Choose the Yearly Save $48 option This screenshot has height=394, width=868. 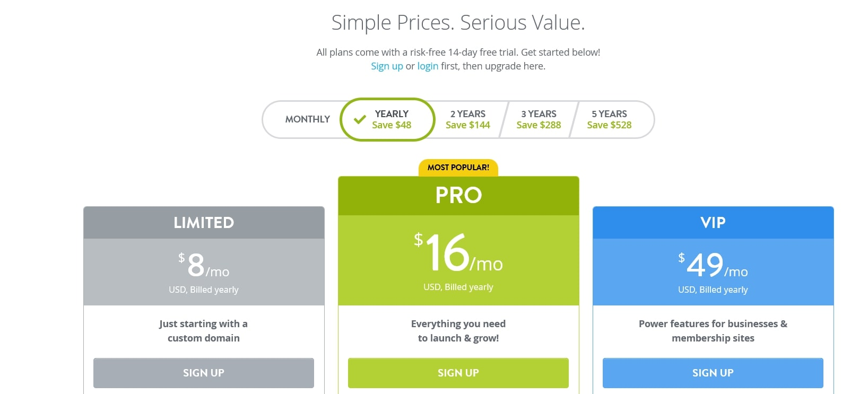(392, 119)
